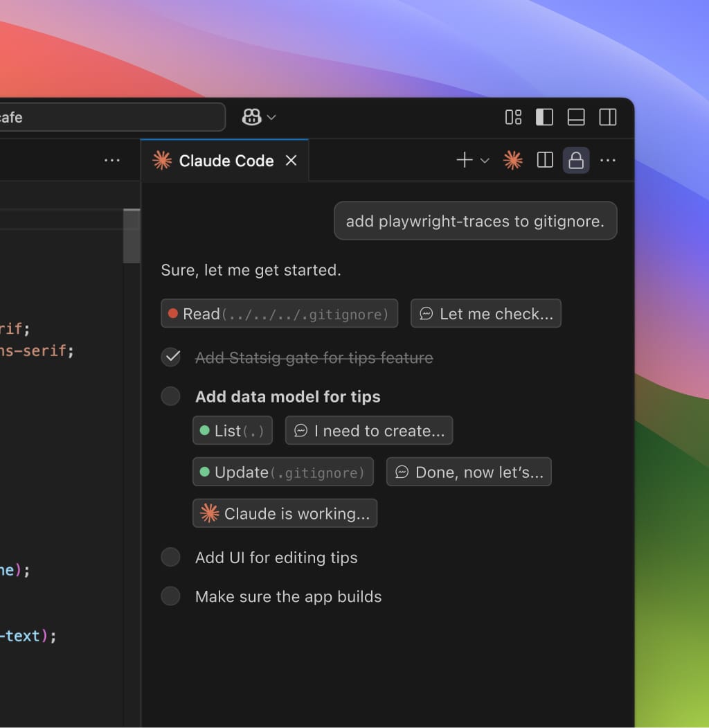Toggle the bottom panel visibility

[x=576, y=117]
